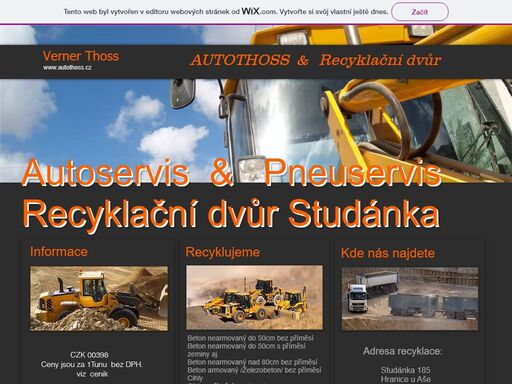
Task: Click the WiX.com logo in top banner
Action: click(x=259, y=11)
